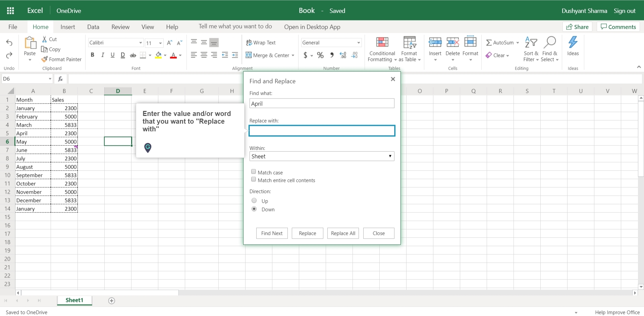Enable Match case

pos(254,171)
